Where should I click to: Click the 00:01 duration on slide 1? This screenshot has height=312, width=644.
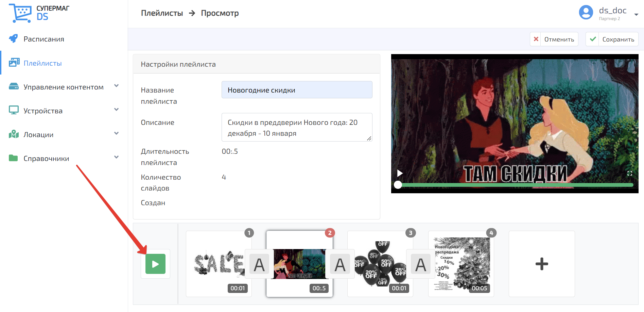click(x=238, y=288)
